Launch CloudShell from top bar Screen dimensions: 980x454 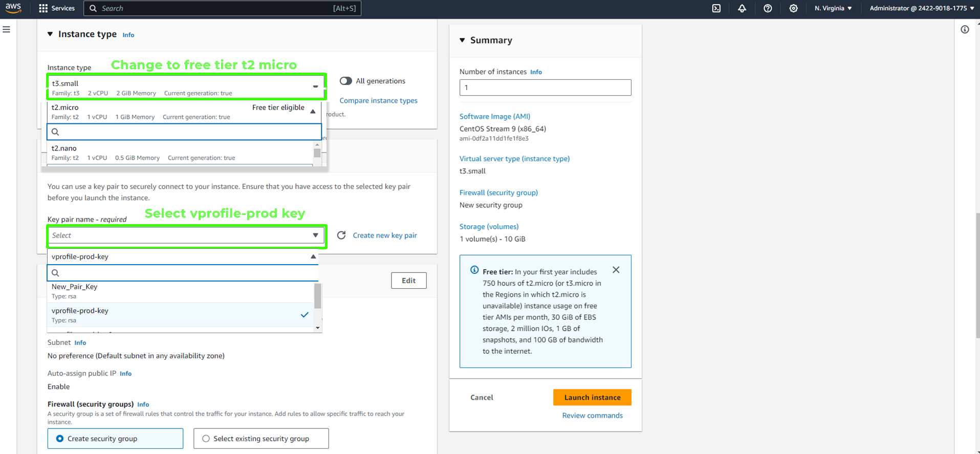[716, 8]
